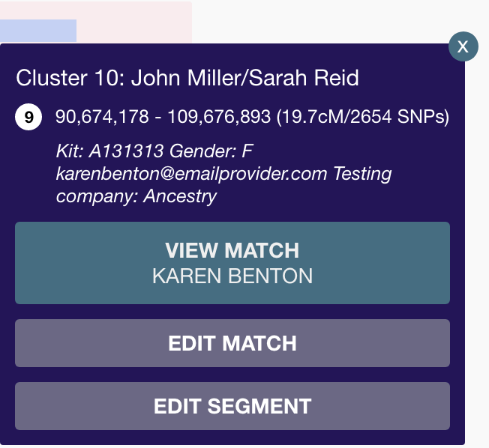Close the cluster popup with the X
The image size is (489, 448).
point(463,46)
